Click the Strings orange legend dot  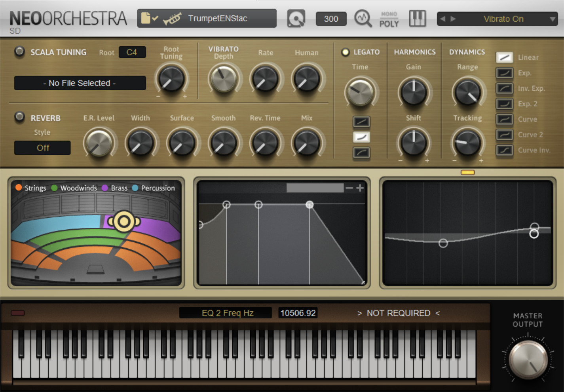click(x=19, y=188)
